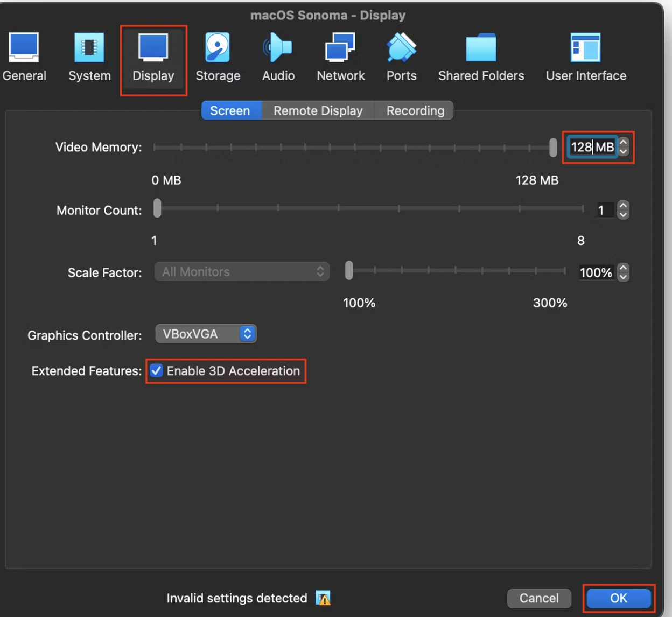Switch to the Remote Display tab
This screenshot has height=617, width=672.
click(318, 110)
